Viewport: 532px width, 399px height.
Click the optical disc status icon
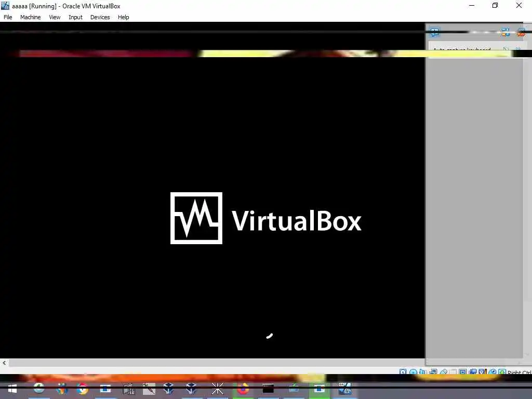click(x=413, y=372)
